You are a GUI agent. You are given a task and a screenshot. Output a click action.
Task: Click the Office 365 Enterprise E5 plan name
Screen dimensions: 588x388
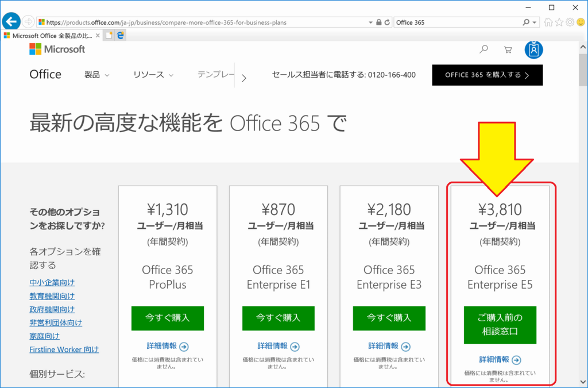click(x=500, y=277)
